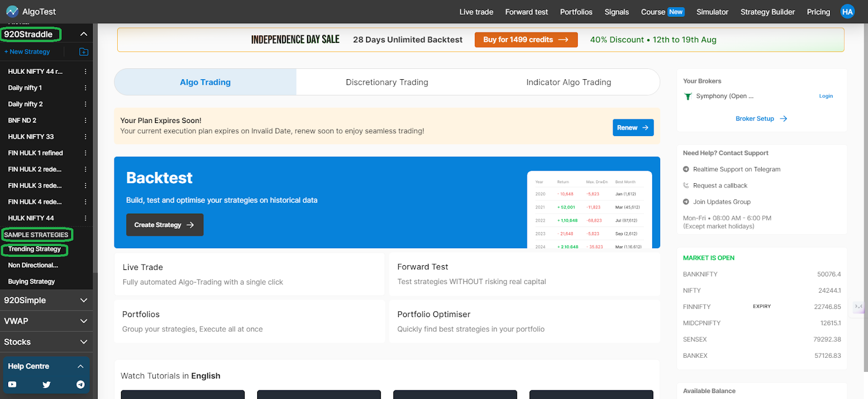868x399 pixels.
Task: Open the Live Trade card
Action: pyautogui.click(x=250, y=274)
